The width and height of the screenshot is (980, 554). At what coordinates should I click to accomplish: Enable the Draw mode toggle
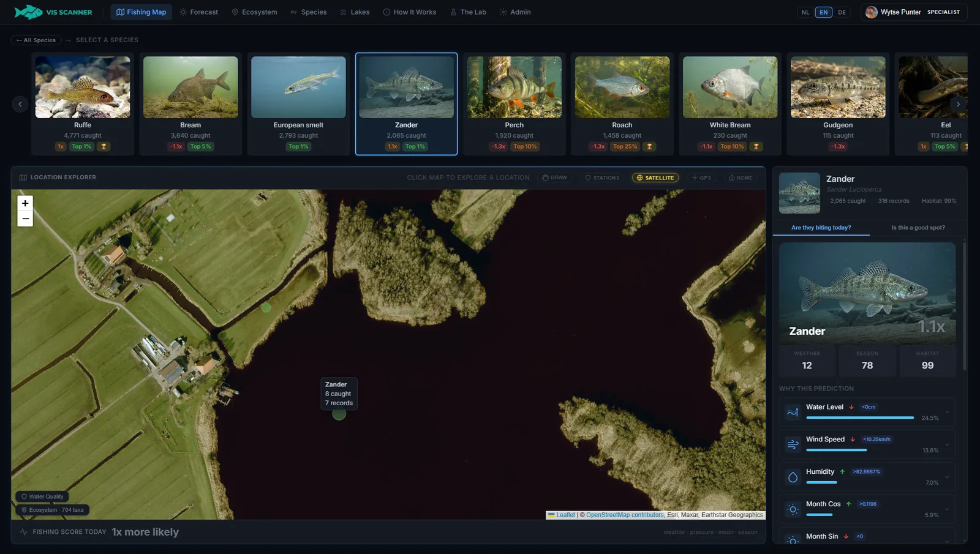tap(555, 178)
